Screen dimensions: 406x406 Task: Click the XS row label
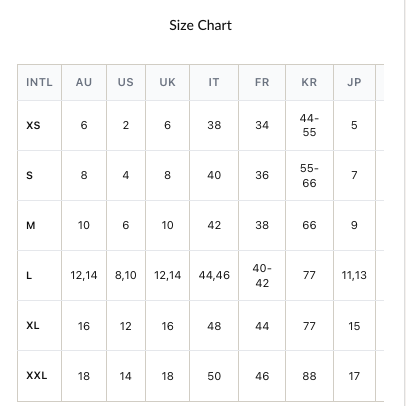(x=33, y=126)
